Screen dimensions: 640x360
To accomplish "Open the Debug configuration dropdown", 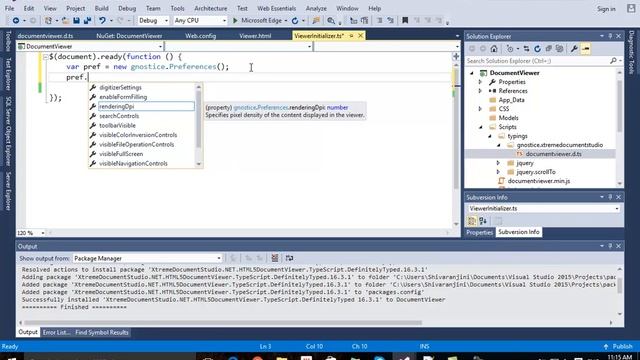I will pos(153,20).
